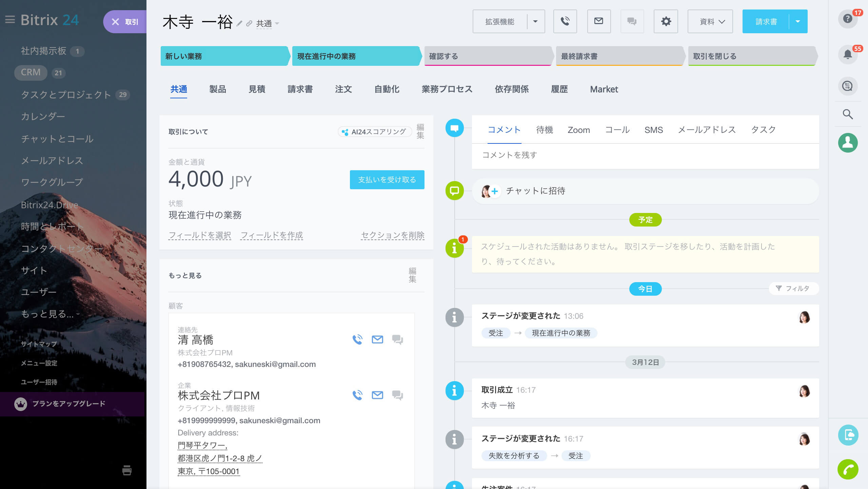Screen dimensions: 868x489
Task: Click the email envelope icon in top toolbar
Action: [598, 21]
